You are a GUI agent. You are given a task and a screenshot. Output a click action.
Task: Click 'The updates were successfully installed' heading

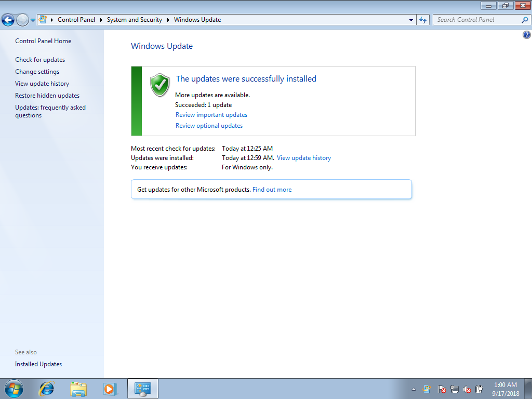pyautogui.click(x=246, y=79)
